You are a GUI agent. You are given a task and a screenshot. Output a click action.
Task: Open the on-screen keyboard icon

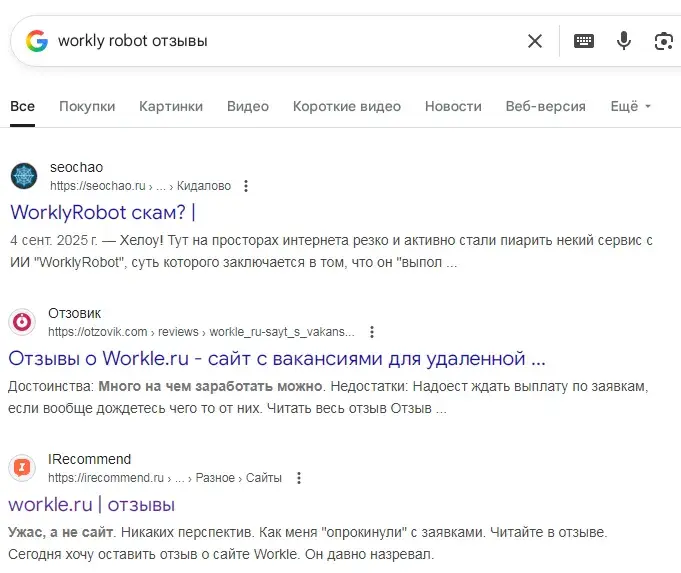click(584, 41)
